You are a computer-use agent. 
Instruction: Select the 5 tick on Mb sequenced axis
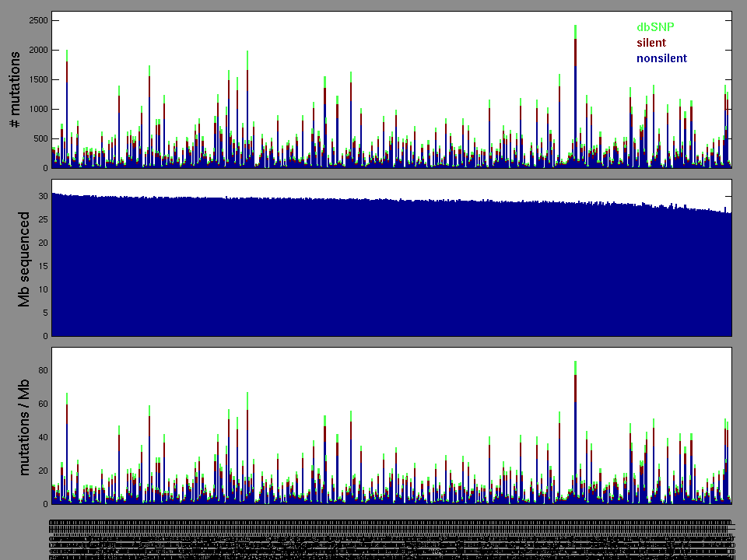44,313
